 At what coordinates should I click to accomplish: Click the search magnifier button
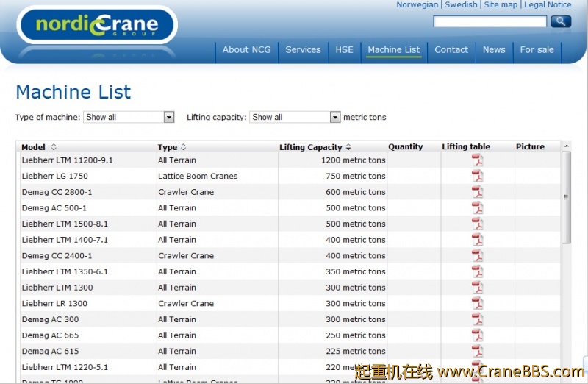(561, 21)
